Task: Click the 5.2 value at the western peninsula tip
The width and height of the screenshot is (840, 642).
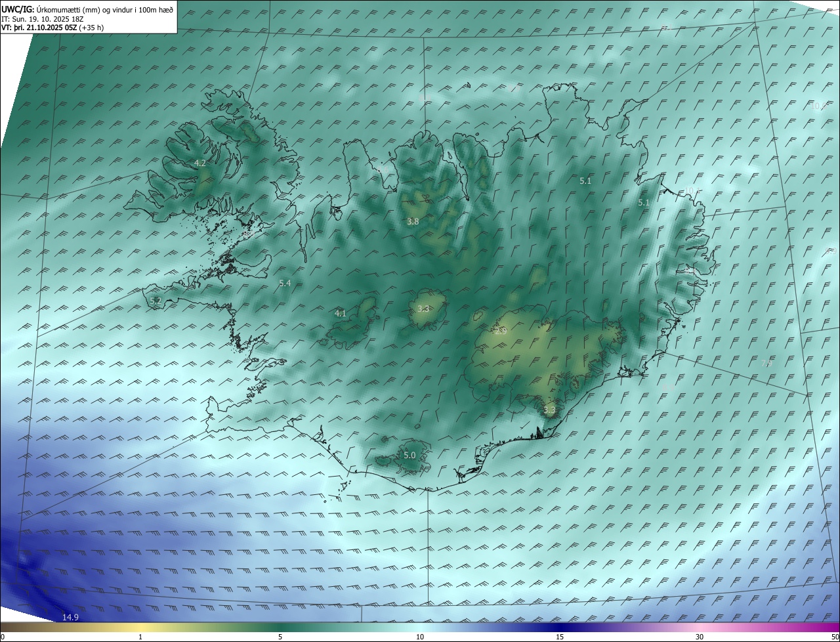Action: point(156,301)
